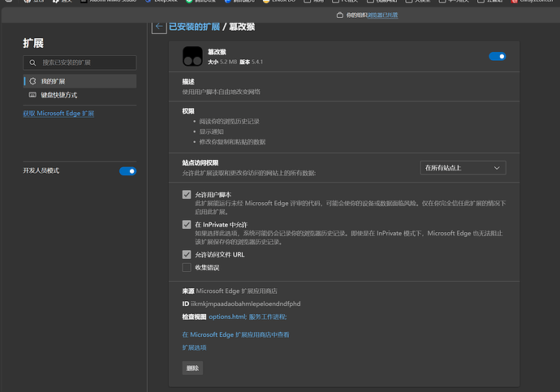This screenshot has width=560, height=392.
Task: Open 在 Microsoft Edge 扩展应用商店中查看 link
Action: click(x=235, y=335)
